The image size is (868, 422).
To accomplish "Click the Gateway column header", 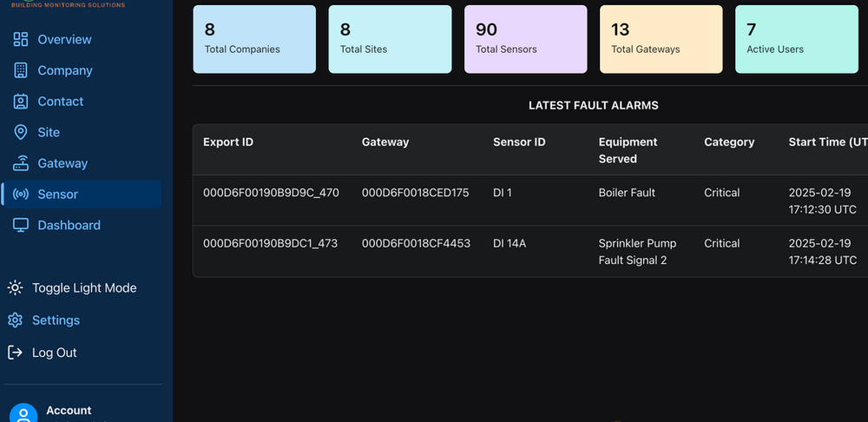I will [385, 142].
